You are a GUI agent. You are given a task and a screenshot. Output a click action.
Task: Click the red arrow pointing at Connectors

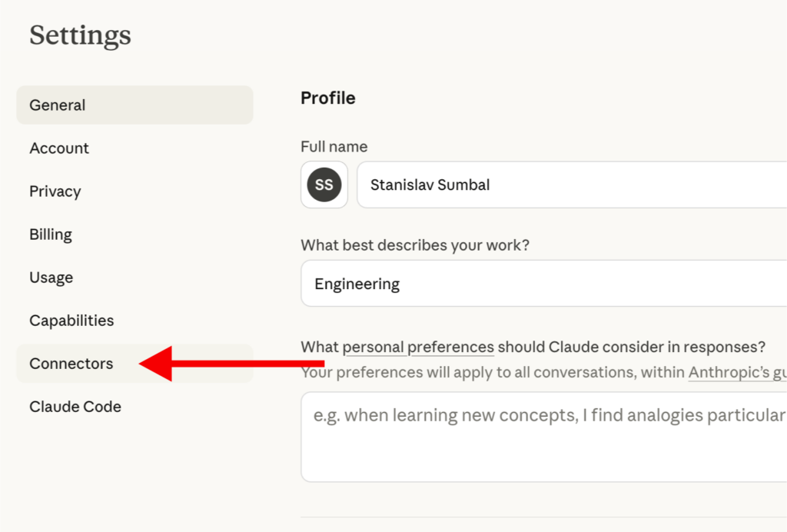(231, 364)
